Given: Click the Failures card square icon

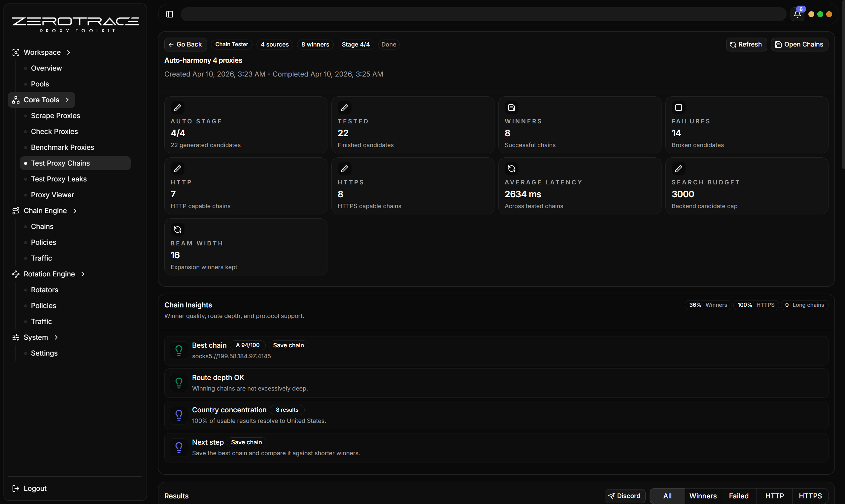Looking at the screenshot, I should [x=678, y=108].
